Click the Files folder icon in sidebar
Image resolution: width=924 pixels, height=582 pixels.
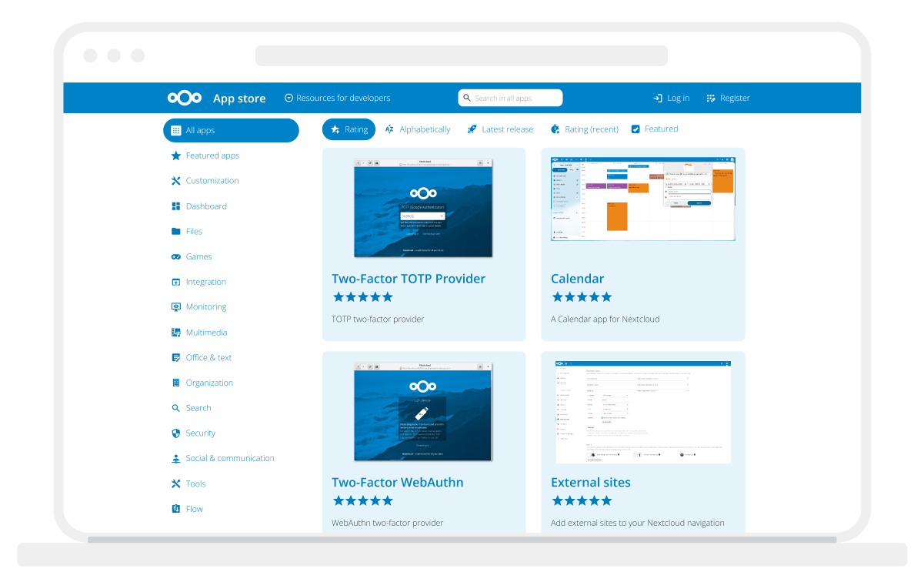point(176,231)
